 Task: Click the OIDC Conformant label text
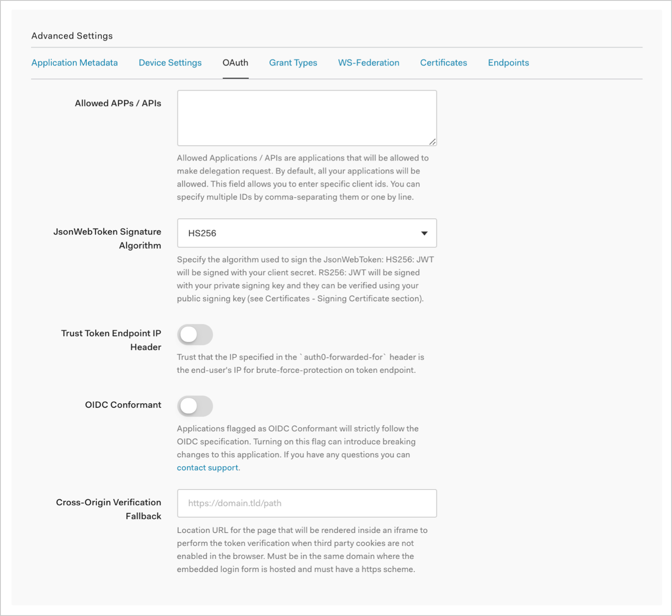(123, 405)
